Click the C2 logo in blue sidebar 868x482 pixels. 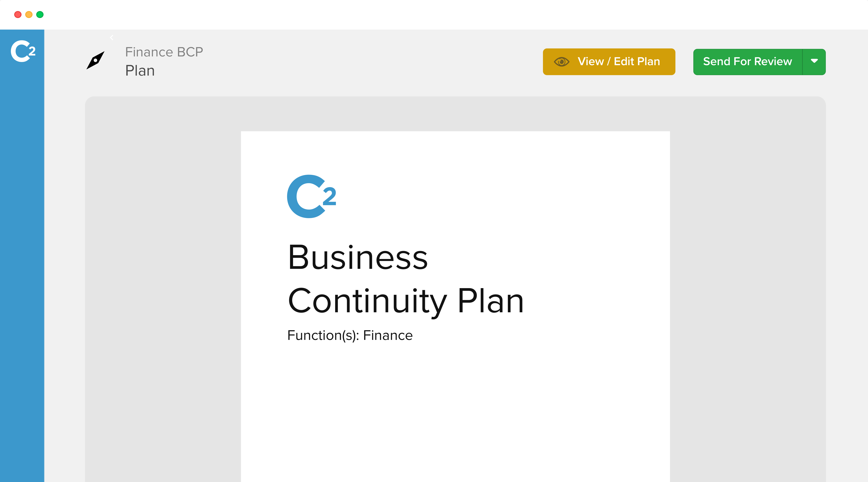click(23, 51)
